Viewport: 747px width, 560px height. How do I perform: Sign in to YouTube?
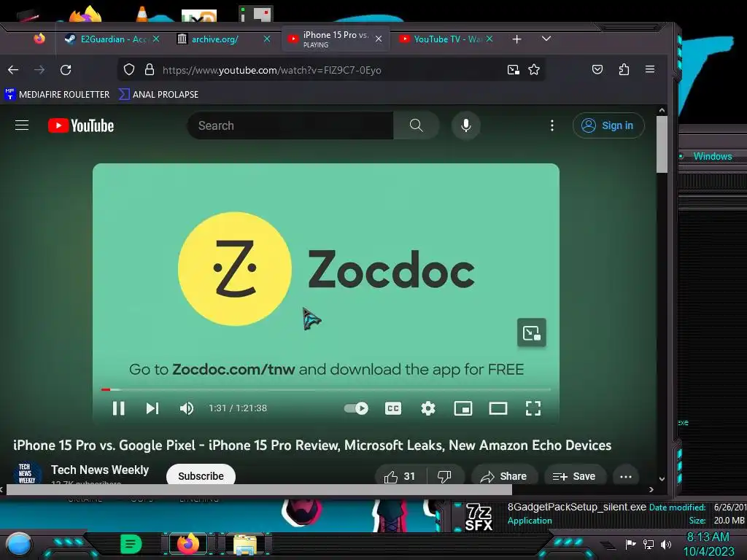pos(608,125)
